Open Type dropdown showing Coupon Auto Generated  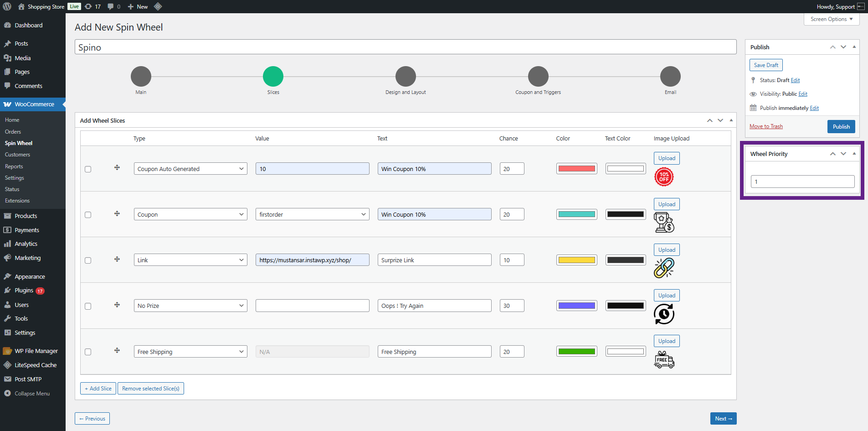point(190,169)
